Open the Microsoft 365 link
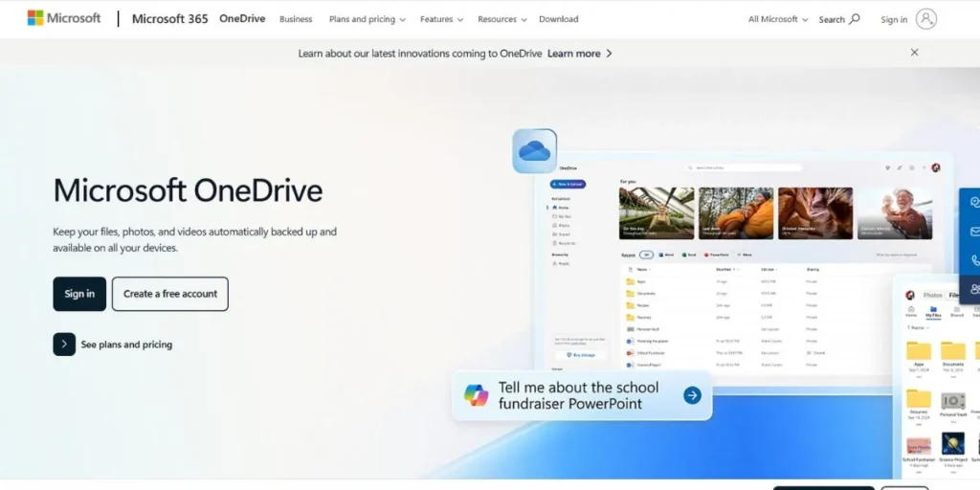The image size is (980, 490). 169,19
